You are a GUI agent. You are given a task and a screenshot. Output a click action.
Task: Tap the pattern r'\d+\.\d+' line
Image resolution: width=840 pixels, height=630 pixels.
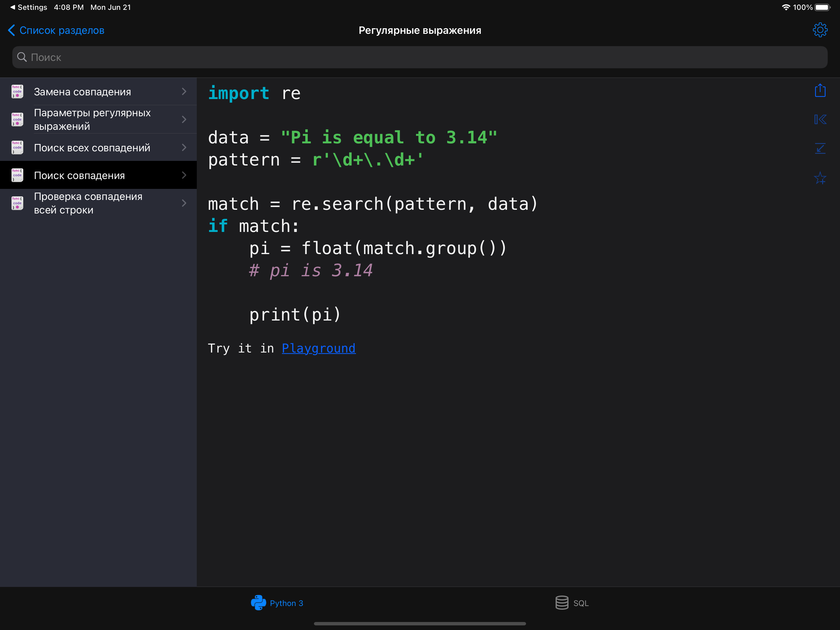click(x=315, y=160)
